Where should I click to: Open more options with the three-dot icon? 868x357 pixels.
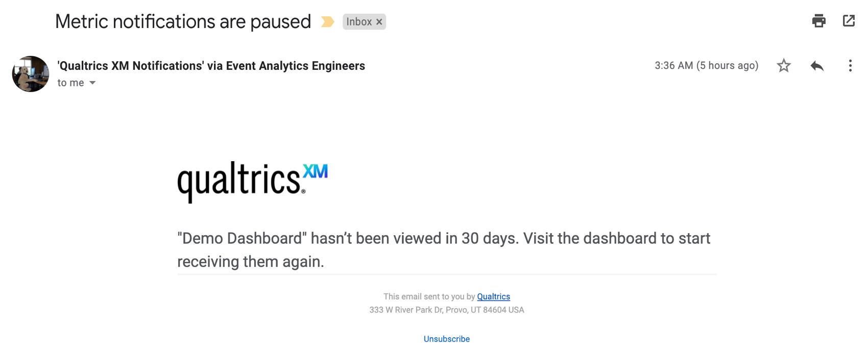click(850, 66)
